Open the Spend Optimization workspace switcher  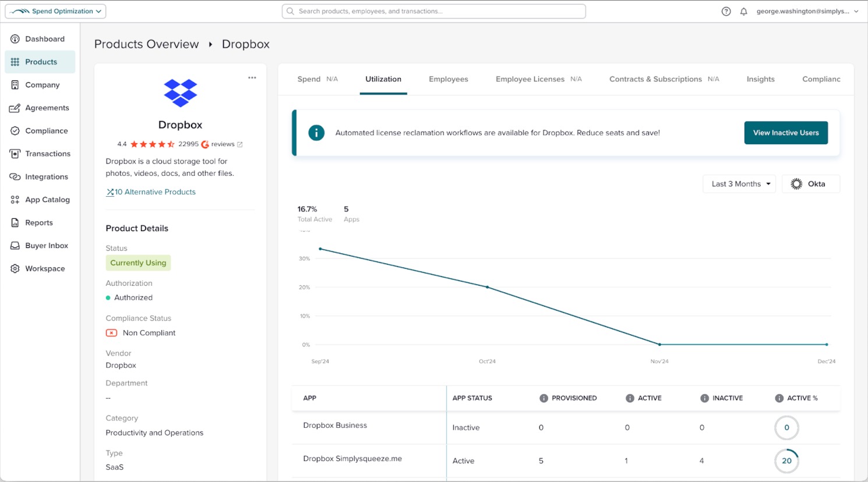point(55,10)
